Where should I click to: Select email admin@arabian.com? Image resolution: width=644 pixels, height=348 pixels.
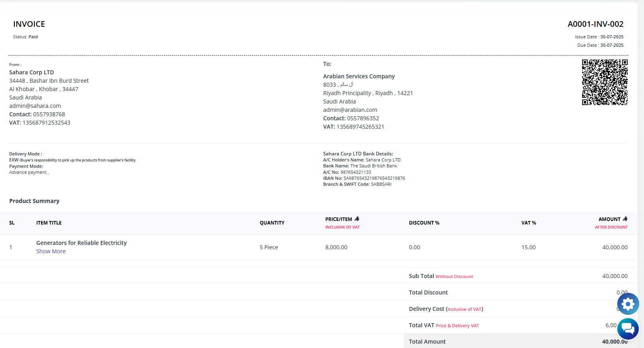pyautogui.click(x=350, y=110)
